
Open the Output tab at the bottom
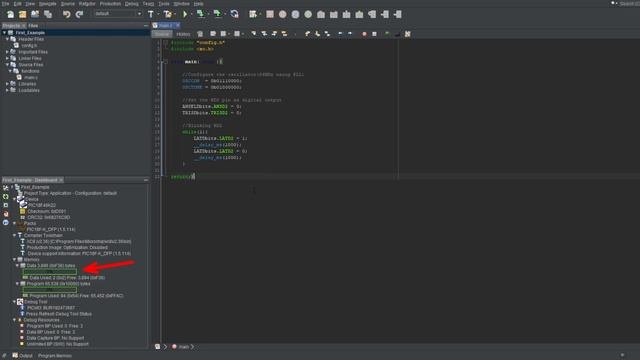22,356
